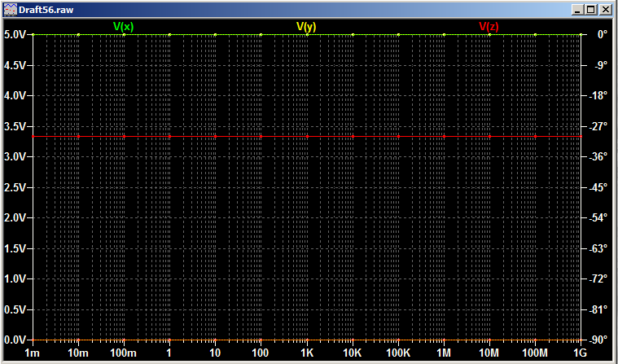Image resolution: width=618 pixels, height=364 pixels.
Task: Click the V(z) trace label
Action: tap(489, 26)
